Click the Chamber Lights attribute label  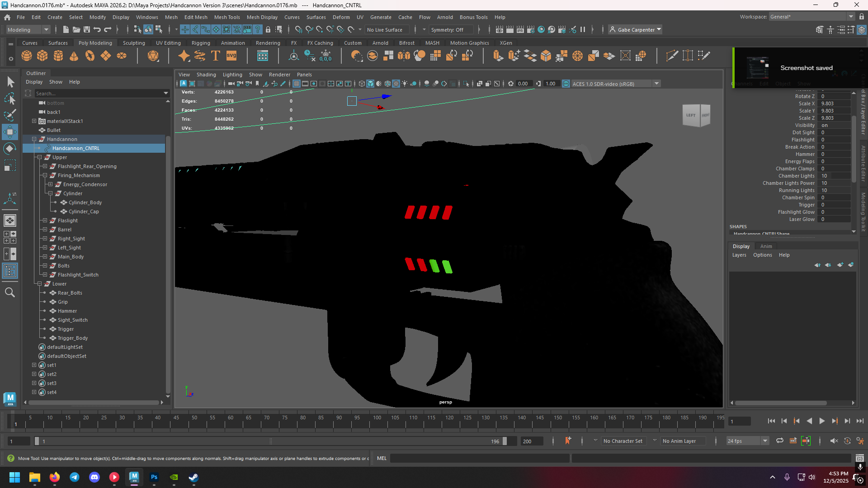coord(796,176)
